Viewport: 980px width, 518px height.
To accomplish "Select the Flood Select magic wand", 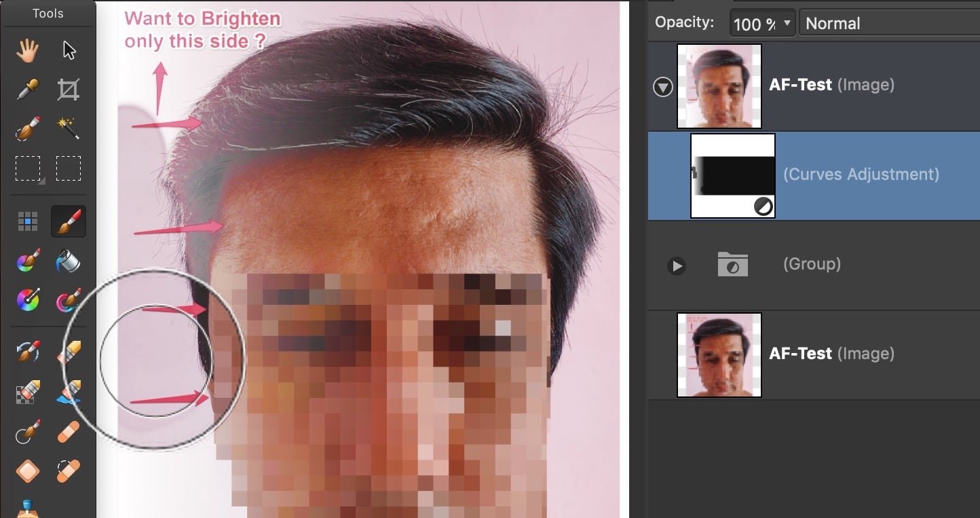I will pyautogui.click(x=69, y=128).
